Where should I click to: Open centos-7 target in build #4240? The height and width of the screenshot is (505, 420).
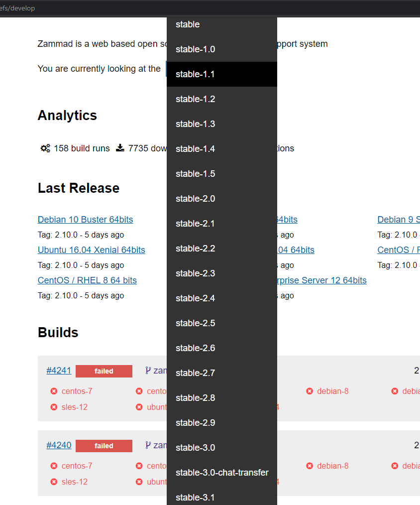point(77,466)
